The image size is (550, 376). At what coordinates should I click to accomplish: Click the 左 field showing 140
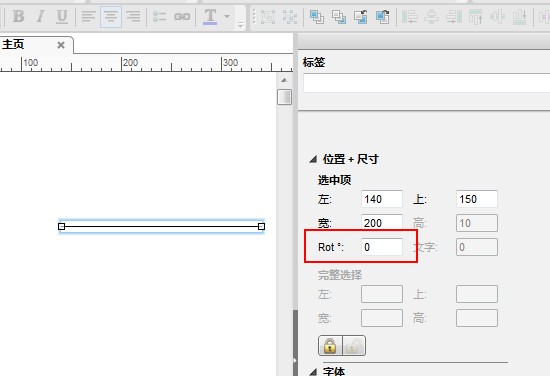pyautogui.click(x=382, y=199)
